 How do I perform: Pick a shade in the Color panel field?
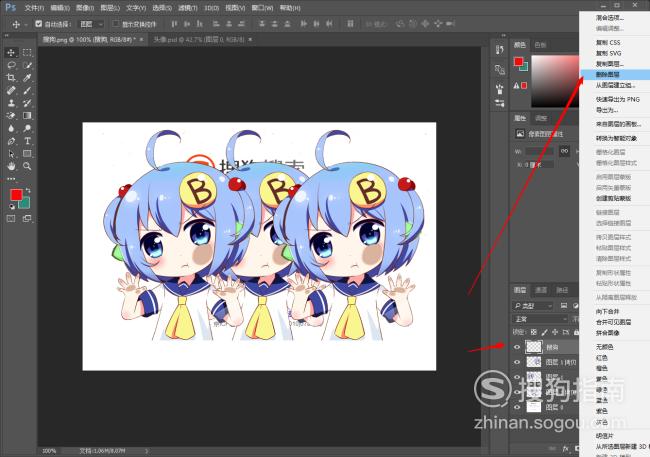[555, 81]
